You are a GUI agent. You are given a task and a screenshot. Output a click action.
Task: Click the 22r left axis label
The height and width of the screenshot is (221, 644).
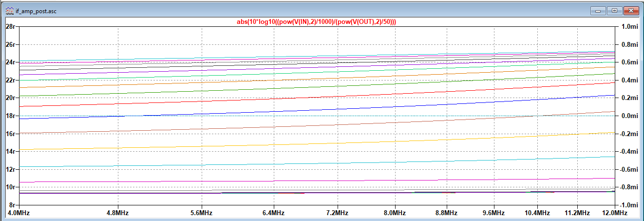click(11, 80)
